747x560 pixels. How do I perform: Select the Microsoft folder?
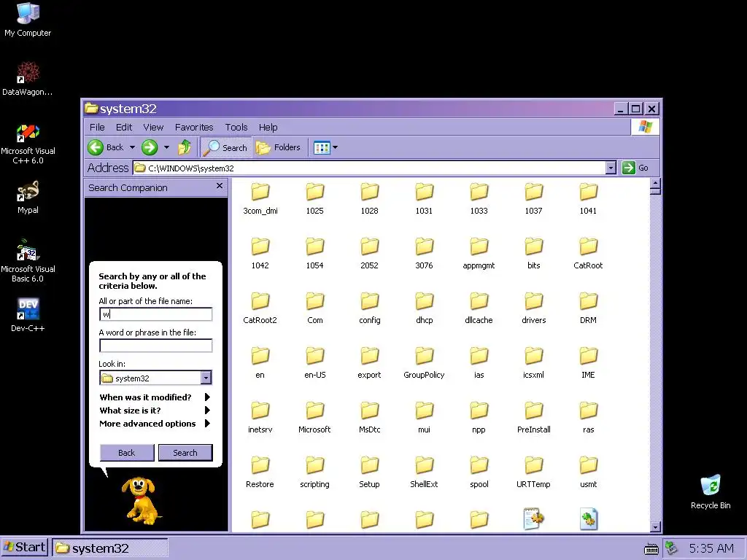coord(314,416)
